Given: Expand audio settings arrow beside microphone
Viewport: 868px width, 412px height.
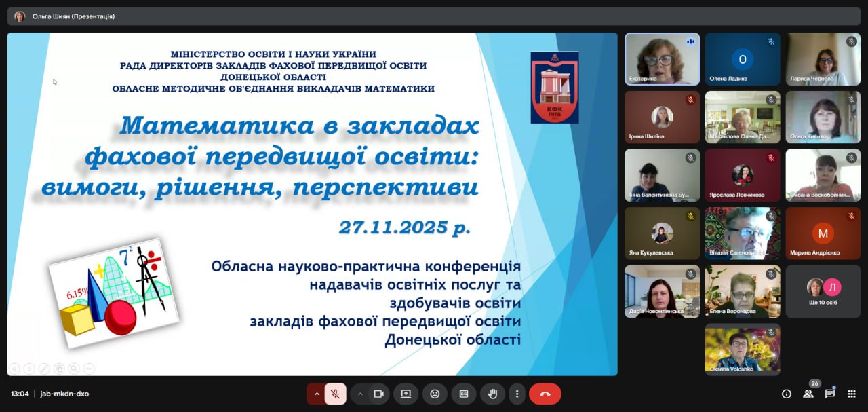Looking at the screenshot, I should pos(316,394).
